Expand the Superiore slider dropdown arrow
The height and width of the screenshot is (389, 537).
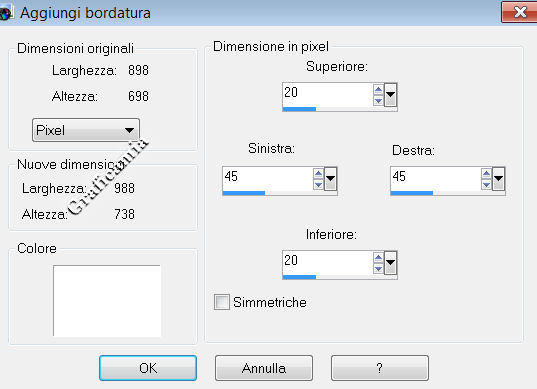pos(390,95)
